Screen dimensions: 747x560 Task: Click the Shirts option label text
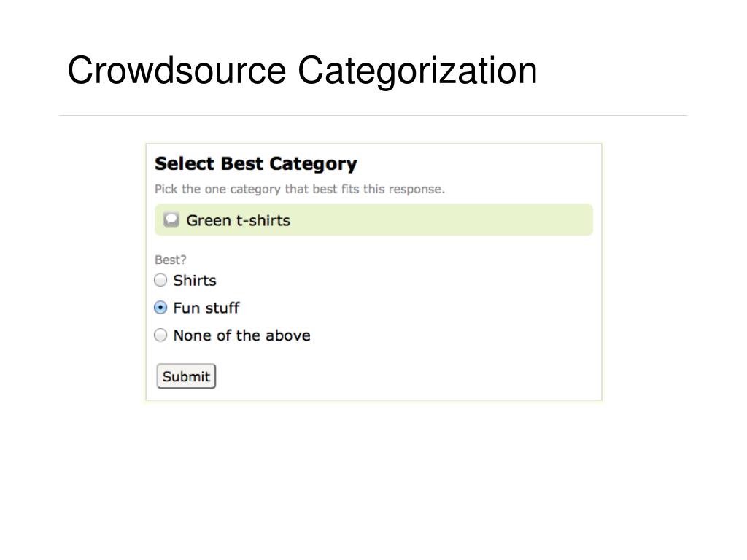(x=194, y=281)
